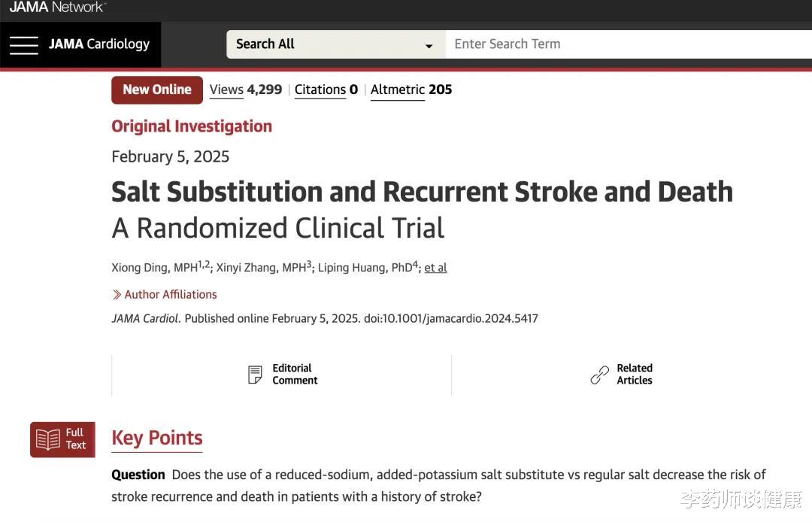Open the Editorial Comment tab
Image resolution: width=812 pixels, height=522 pixels.
(294, 375)
